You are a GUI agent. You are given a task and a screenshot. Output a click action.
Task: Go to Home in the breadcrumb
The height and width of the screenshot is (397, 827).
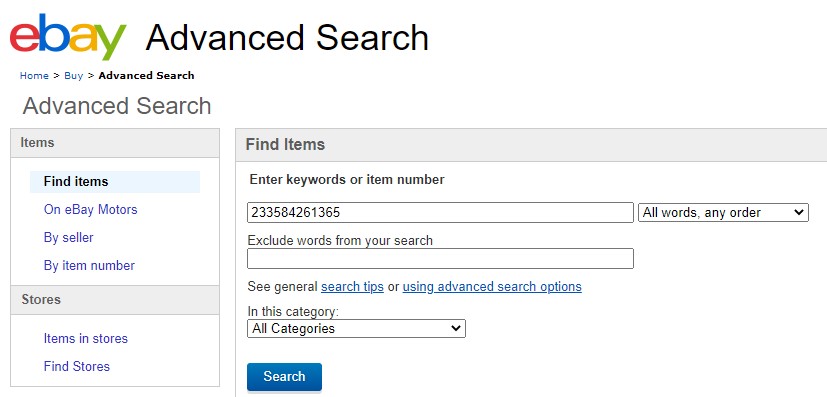pos(34,75)
